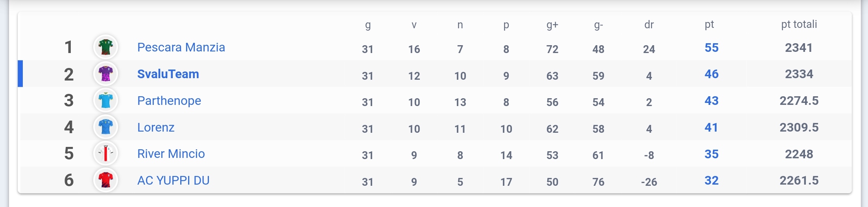Open AC YUPPI DU team link
This screenshot has height=207, width=868.
coord(173,180)
